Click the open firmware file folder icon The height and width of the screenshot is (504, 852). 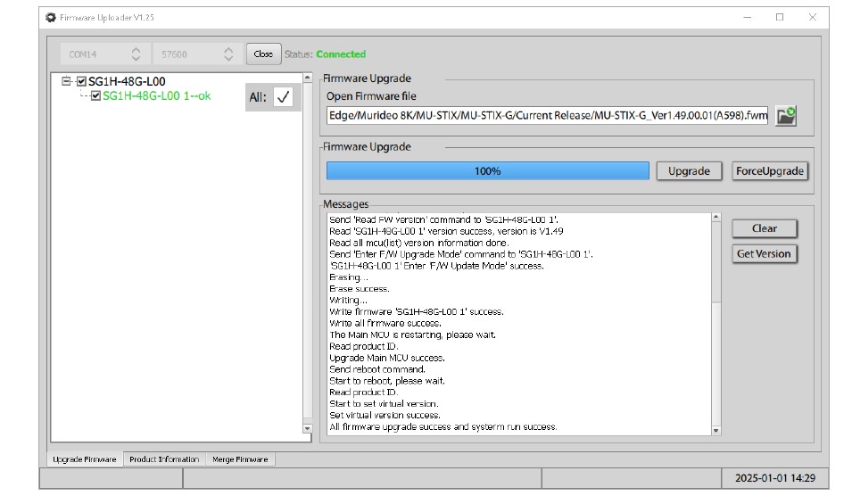[785, 116]
